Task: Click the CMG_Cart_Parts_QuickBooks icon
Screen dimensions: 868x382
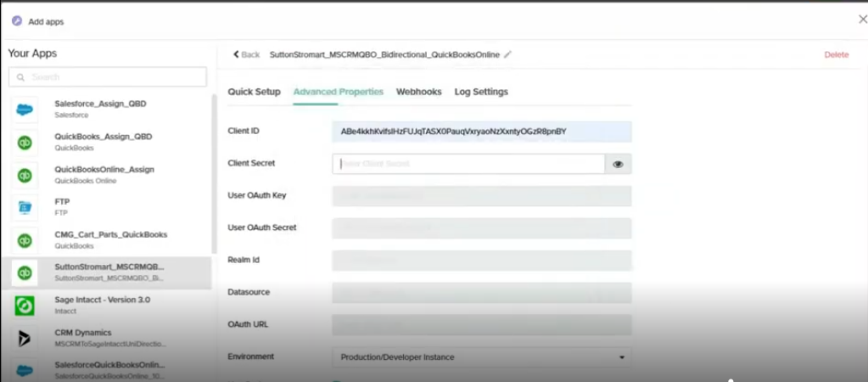Action: coord(25,240)
